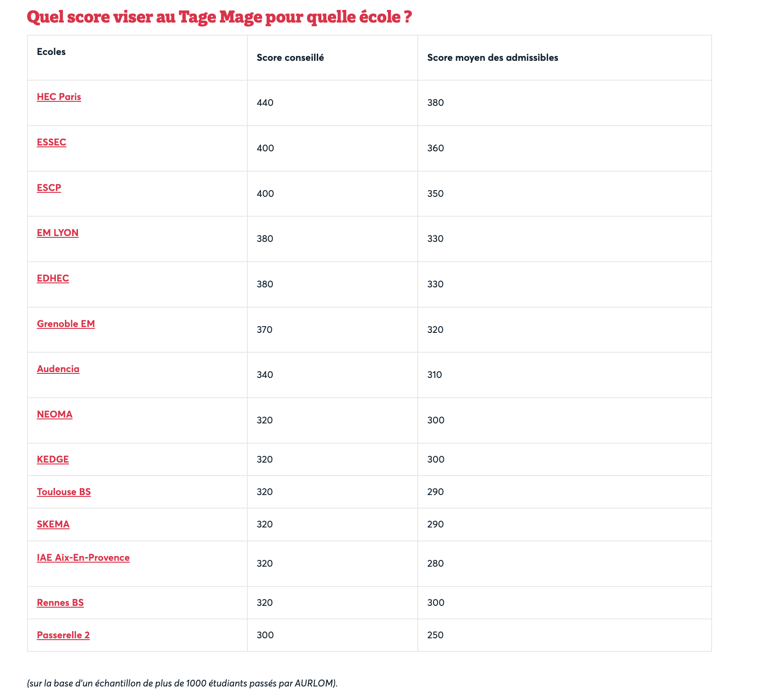The width and height of the screenshot is (758, 700).
Task: Open the HEC Paris link
Action: tap(59, 97)
